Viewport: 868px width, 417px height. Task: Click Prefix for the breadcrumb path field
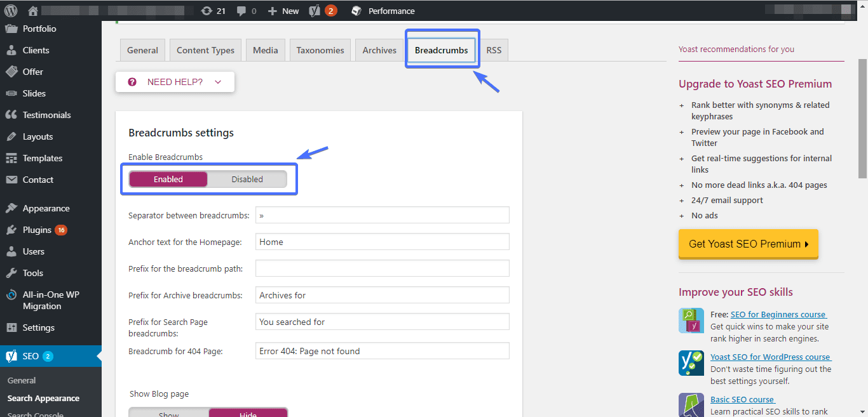tap(383, 268)
